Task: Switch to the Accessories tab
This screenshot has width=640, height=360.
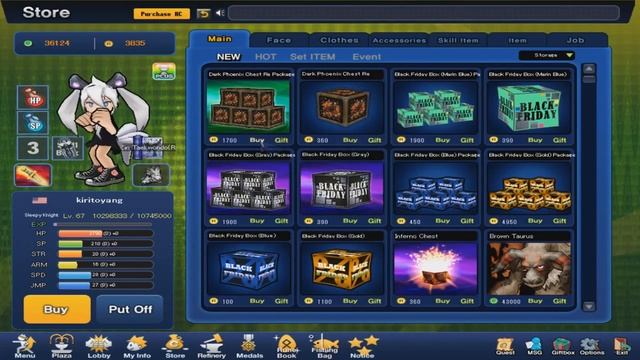Action: [399, 40]
